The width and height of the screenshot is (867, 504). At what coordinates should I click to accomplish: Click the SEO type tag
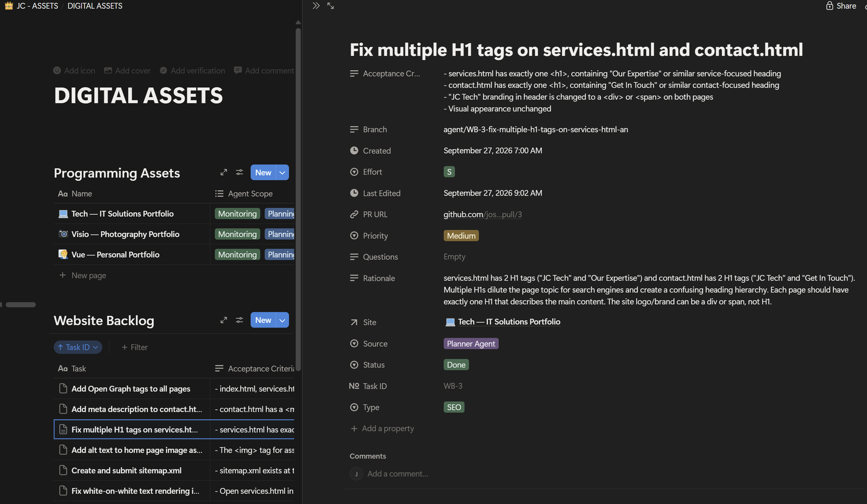pos(454,407)
